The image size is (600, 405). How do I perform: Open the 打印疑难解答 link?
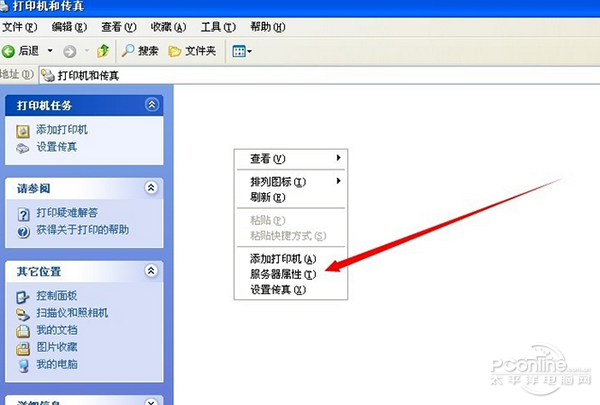67,212
